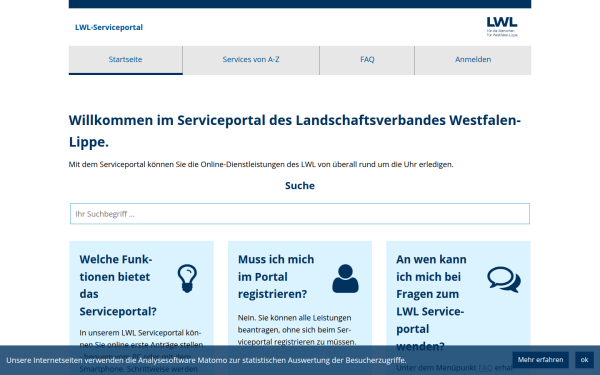Open the Startseite tab
Viewport: 600px width, 375px height.
coord(126,60)
